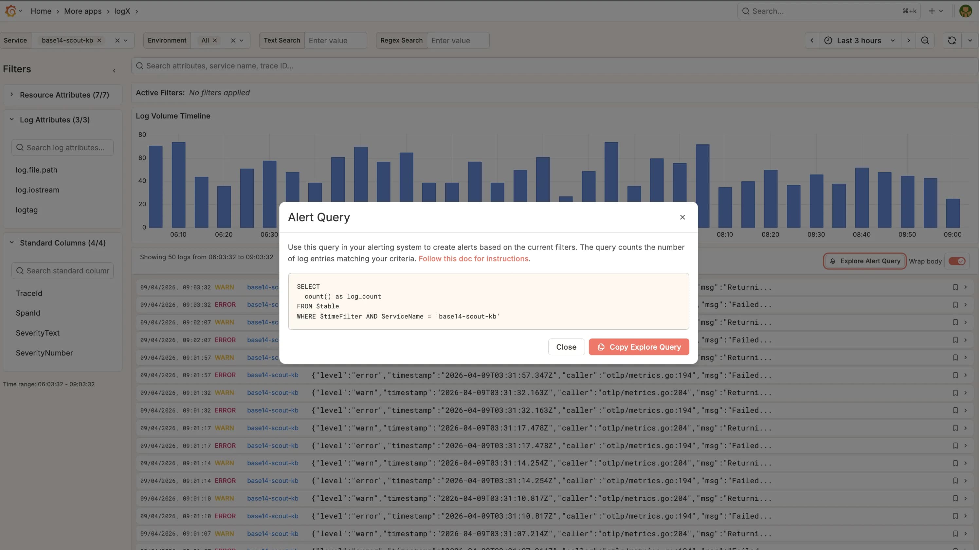Click the Copy Explore Query button
980x550 pixels.
[x=639, y=347]
